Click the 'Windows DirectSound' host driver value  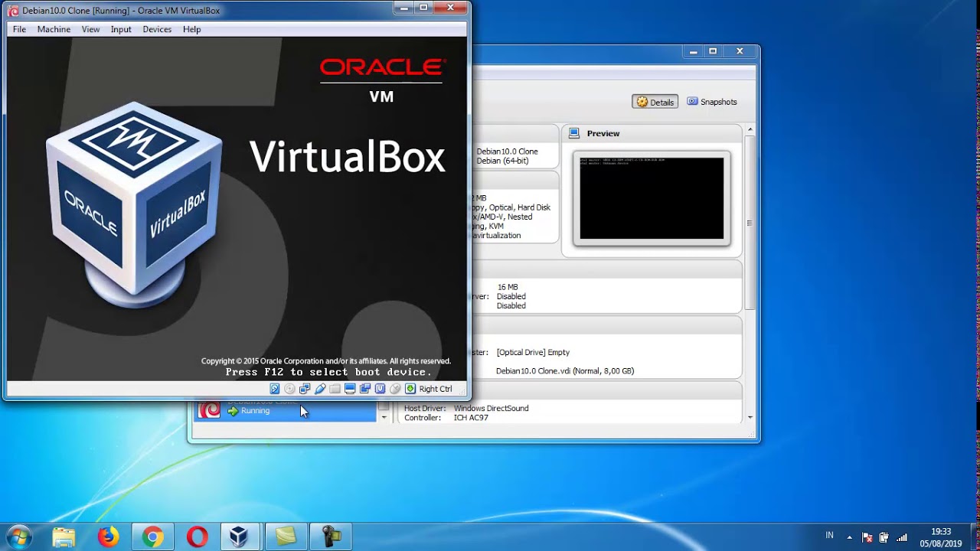point(491,409)
